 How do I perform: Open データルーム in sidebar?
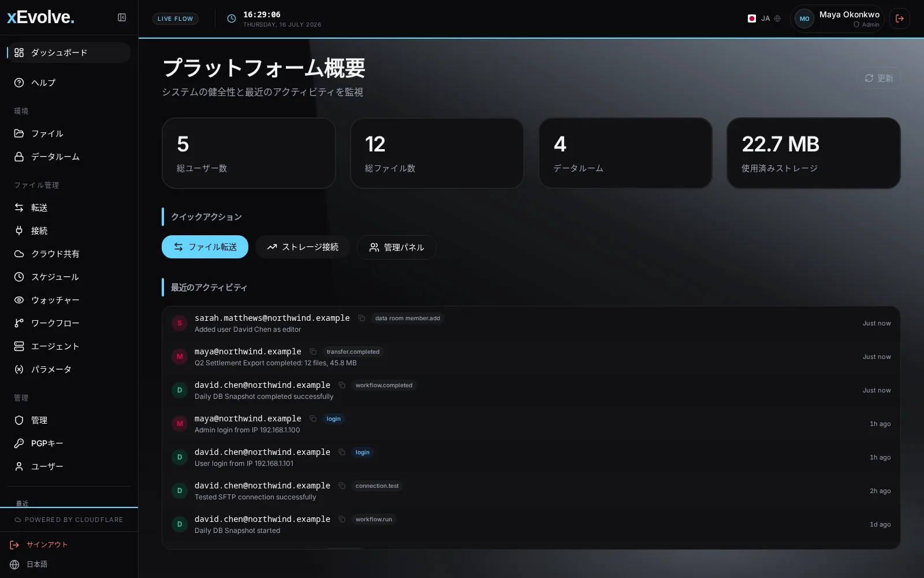tap(69, 157)
